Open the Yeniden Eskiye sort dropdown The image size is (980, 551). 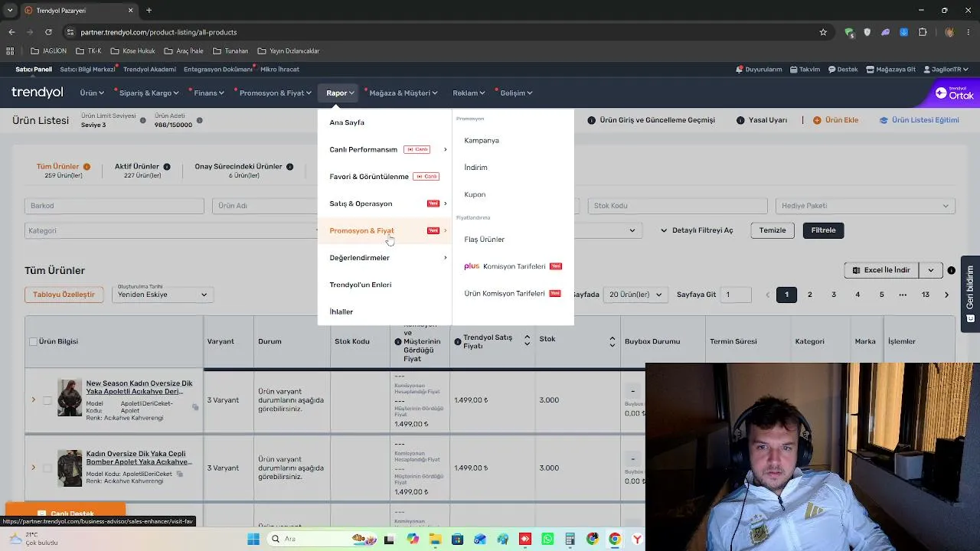(162, 295)
